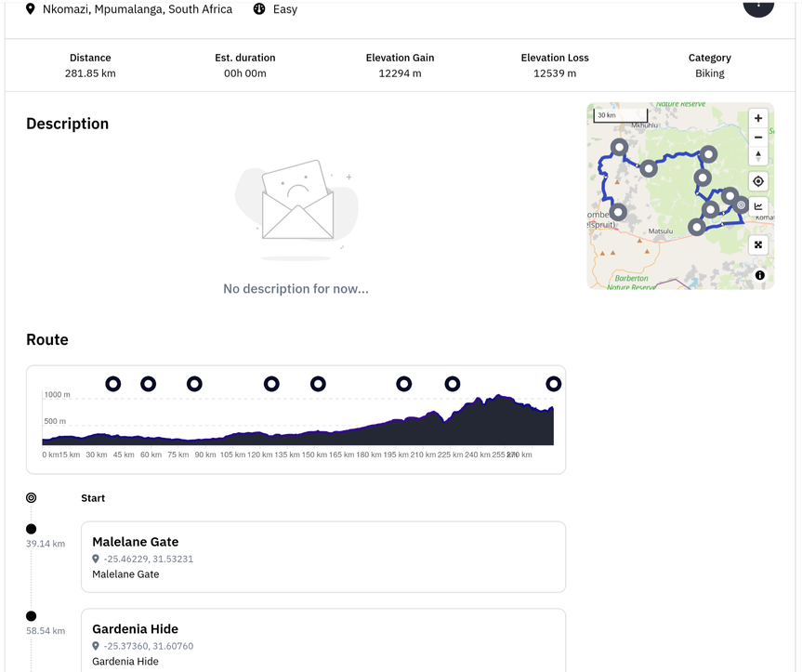Click the Gardenia Hide coordinates
The height and width of the screenshot is (672, 802).
coord(149,646)
